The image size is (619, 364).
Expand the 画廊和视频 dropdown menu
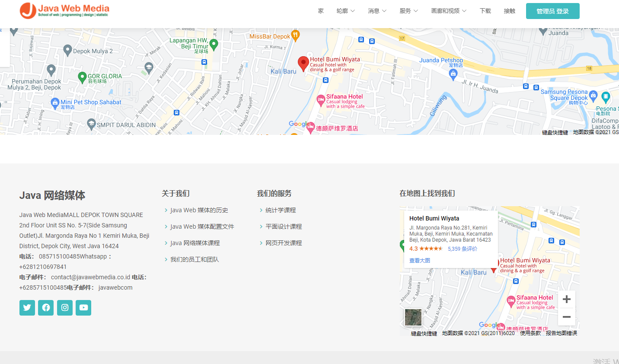point(449,11)
